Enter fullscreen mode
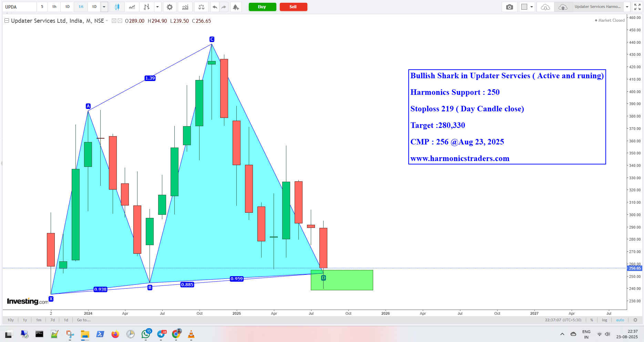 [x=637, y=7]
